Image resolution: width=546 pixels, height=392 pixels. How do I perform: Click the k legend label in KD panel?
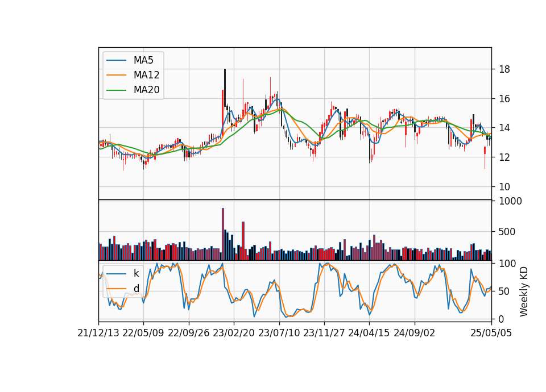click(x=136, y=273)
